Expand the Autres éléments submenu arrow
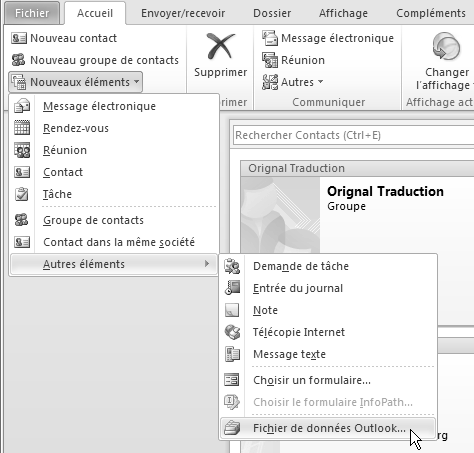 (x=207, y=264)
